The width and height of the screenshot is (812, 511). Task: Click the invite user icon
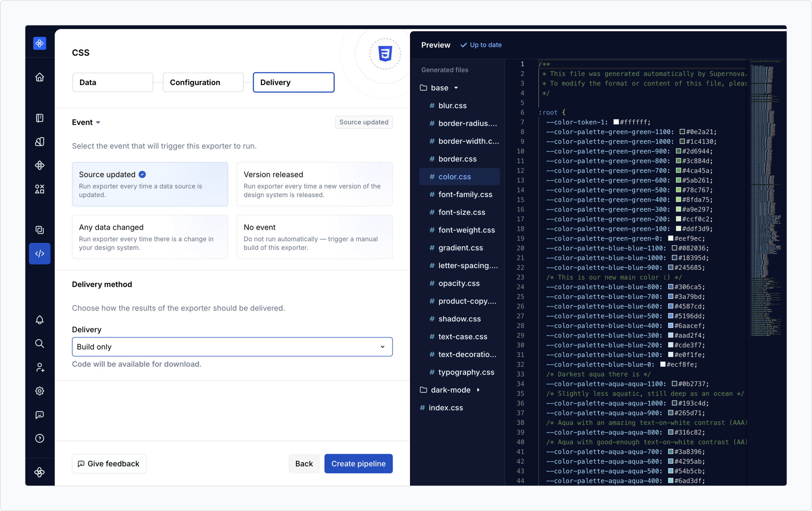coord(40,367)
